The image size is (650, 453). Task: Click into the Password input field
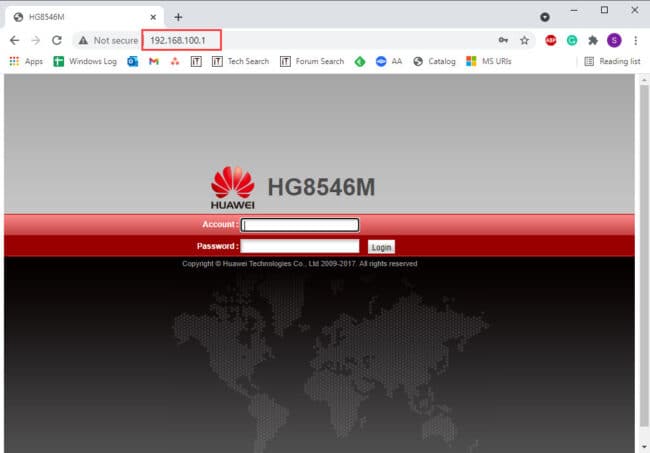(x=300, y=246)
